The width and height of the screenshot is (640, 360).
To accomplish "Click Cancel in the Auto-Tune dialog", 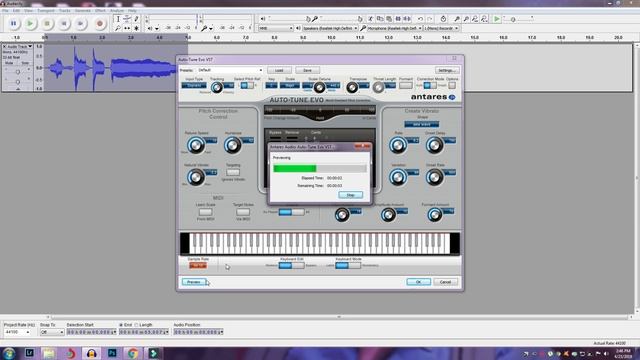I will pos(445,282).
